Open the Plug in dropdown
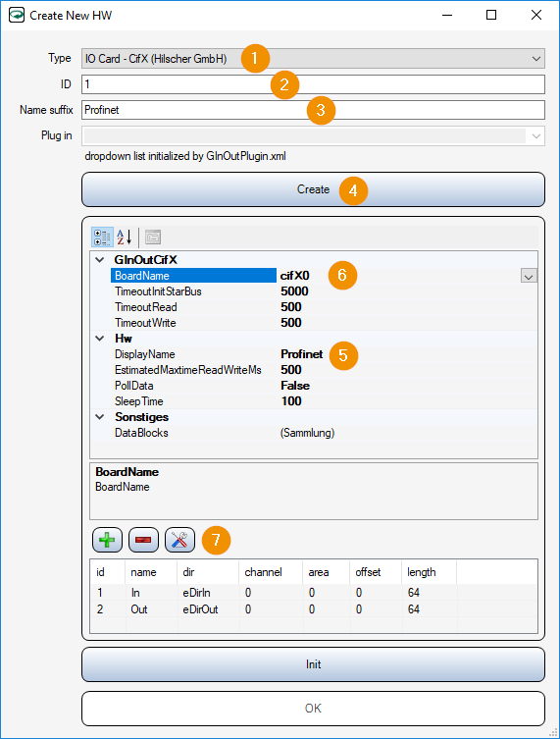 point(536,136)
